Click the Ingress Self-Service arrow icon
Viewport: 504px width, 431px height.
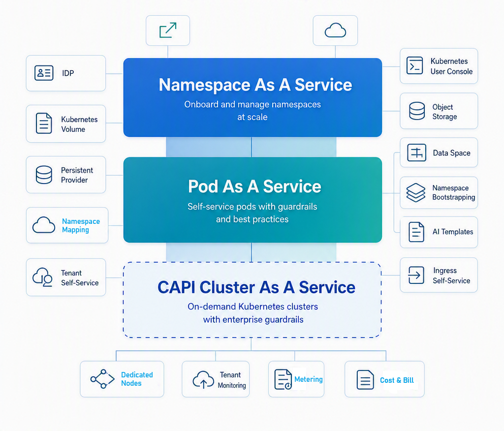coord(416,275)
